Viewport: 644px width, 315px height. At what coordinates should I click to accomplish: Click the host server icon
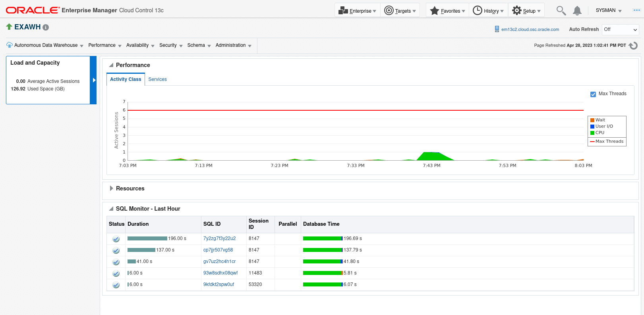point(497,29)
